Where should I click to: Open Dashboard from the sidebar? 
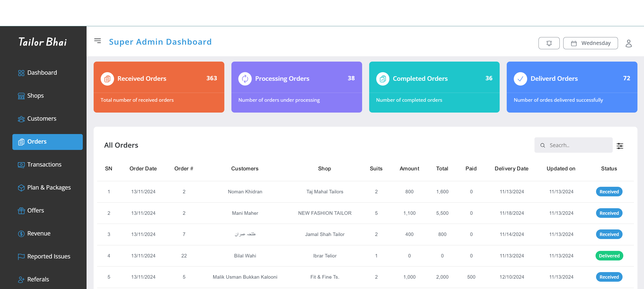point(42,73)
